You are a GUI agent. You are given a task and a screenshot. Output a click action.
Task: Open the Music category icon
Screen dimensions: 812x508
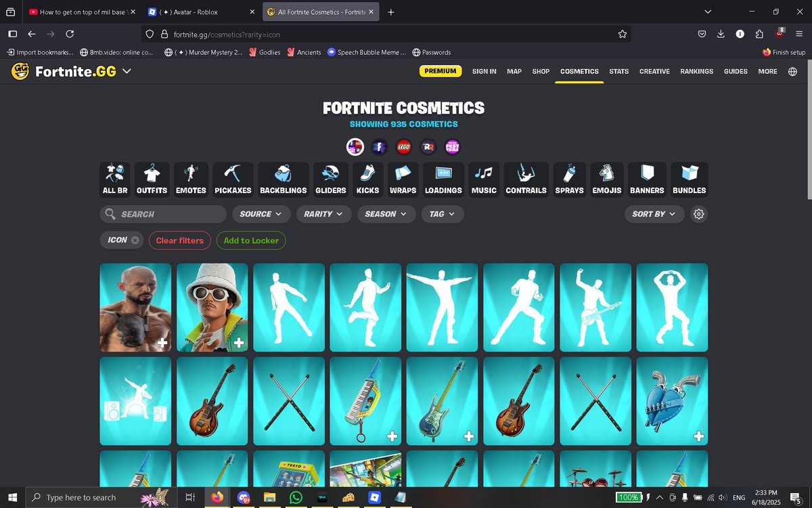tap(484, 179)
